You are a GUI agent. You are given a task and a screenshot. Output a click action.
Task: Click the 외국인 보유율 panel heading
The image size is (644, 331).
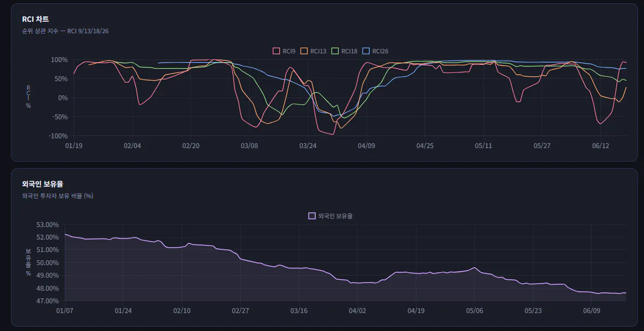42,184
